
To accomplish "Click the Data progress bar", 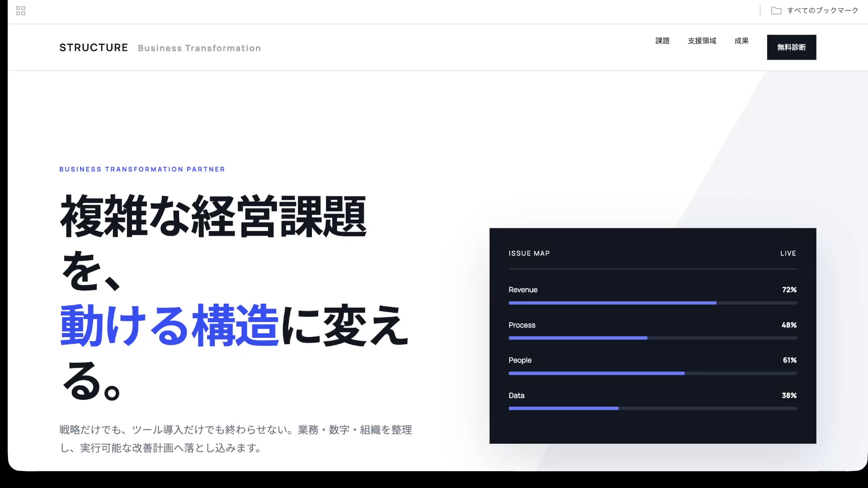I will point(653,408).
